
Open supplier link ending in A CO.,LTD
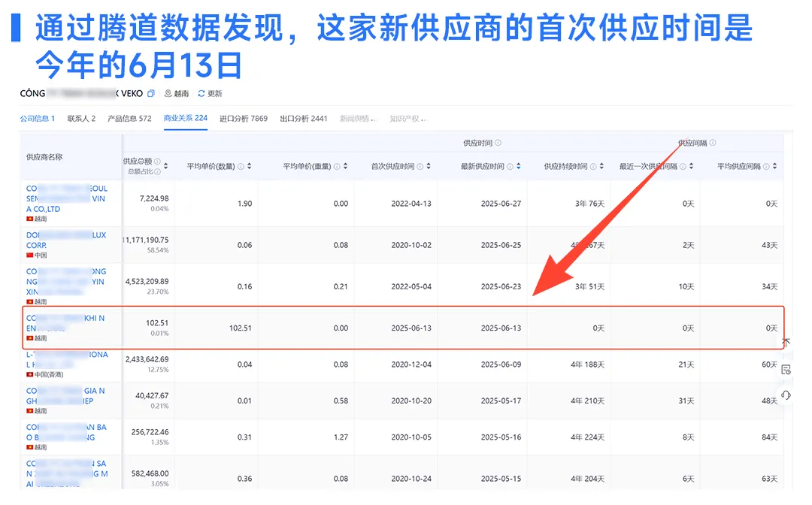point(67,198)
